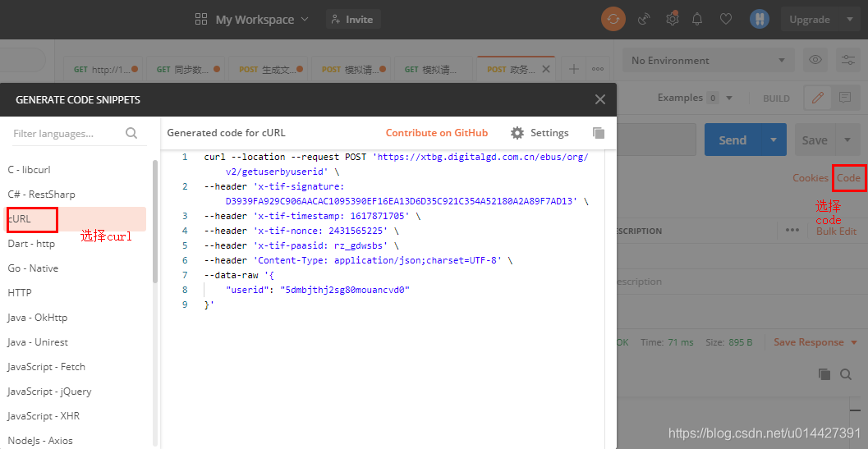Close the Generate Code Snippets dialog
Screen dimensions: 868x449
(600, 99)
